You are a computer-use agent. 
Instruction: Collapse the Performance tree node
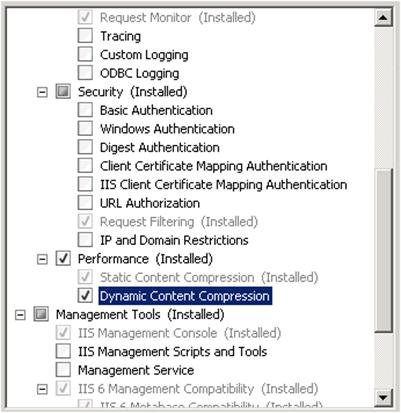(x=42, y=259)
